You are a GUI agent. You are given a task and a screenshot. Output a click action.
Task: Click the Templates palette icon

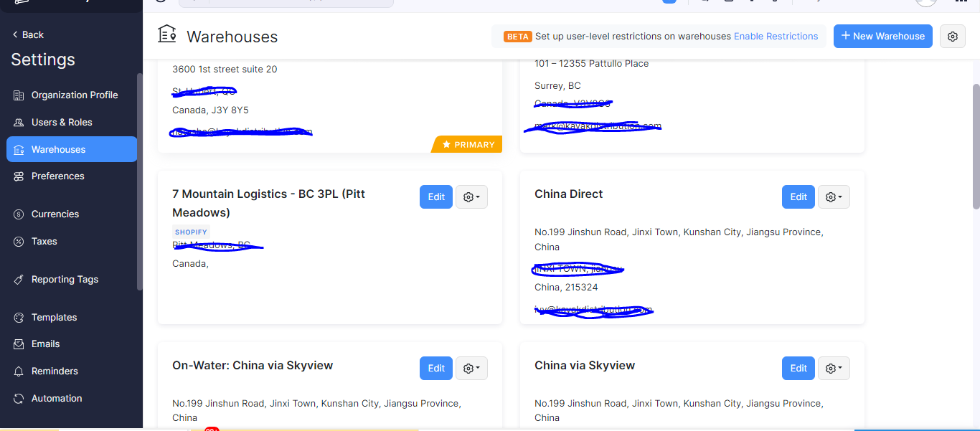click(19, 318)
